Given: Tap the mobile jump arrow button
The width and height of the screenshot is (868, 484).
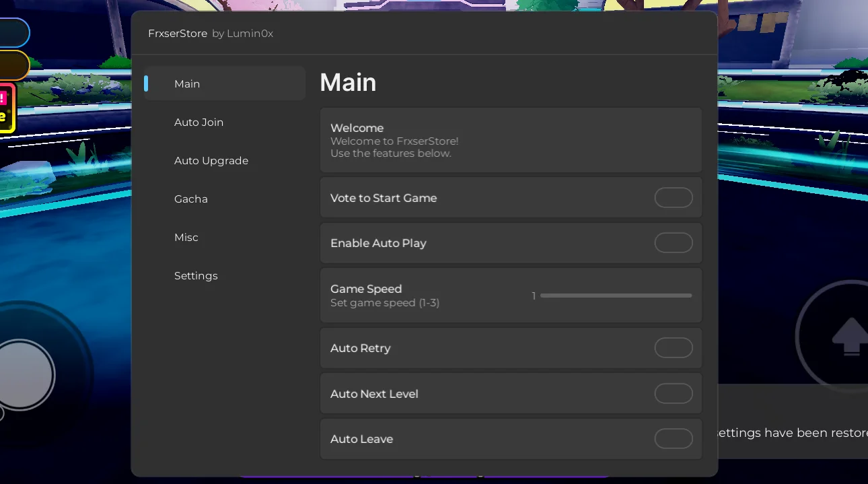Looking at the screenshot, I should point(850,336).
